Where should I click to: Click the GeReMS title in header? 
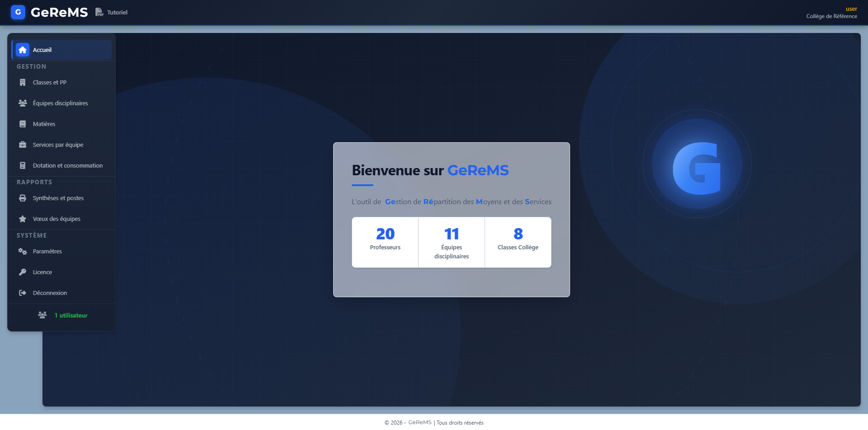pos(59,12)
